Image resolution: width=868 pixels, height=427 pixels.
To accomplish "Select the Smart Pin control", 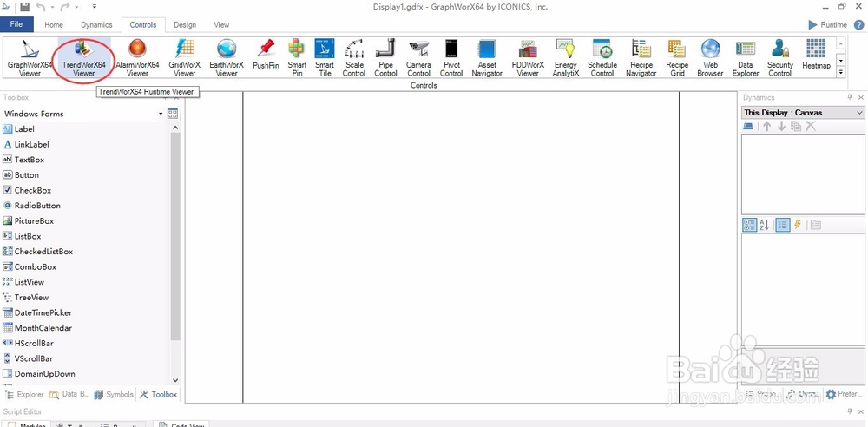I will [297, 57].
